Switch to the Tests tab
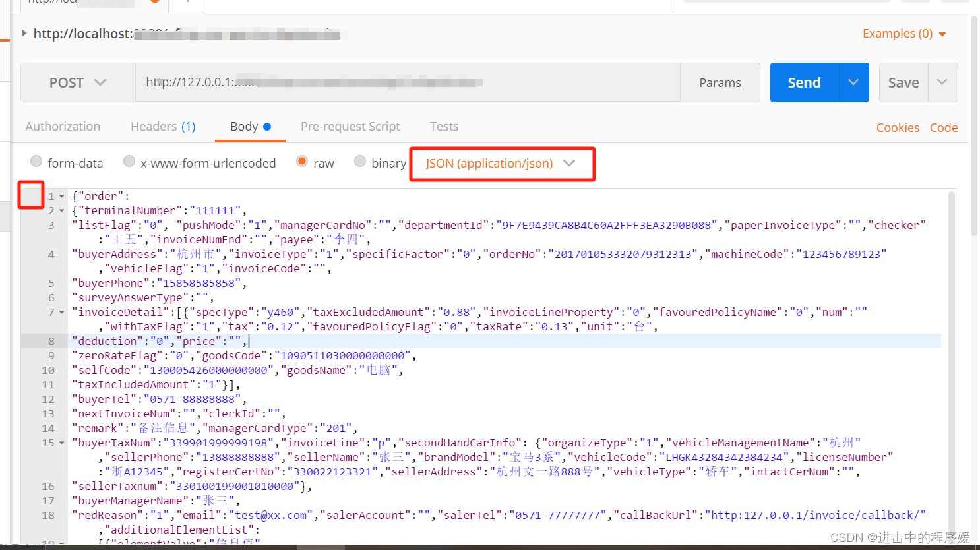The image size is (980, 550). [x=444, y=126]
